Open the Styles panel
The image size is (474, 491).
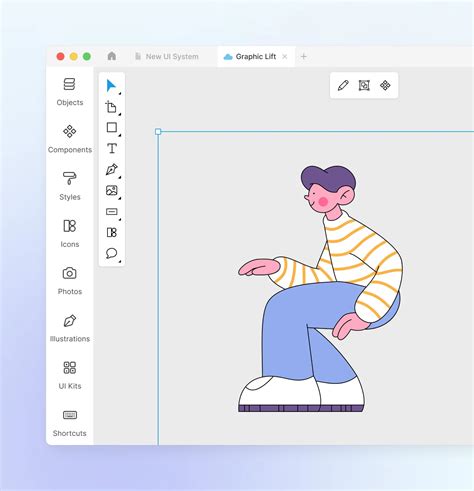(70, 186)
